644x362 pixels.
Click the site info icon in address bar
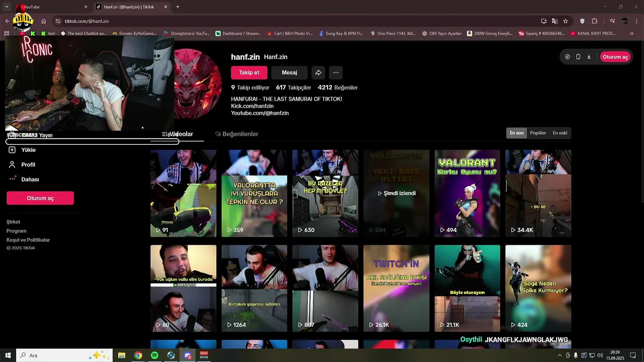pos(58,21)
